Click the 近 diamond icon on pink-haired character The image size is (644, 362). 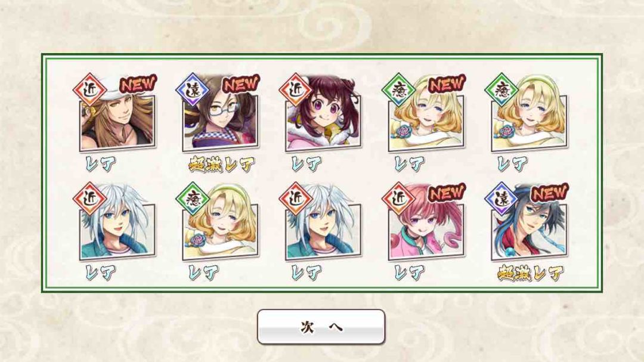(x=398, y=199)
